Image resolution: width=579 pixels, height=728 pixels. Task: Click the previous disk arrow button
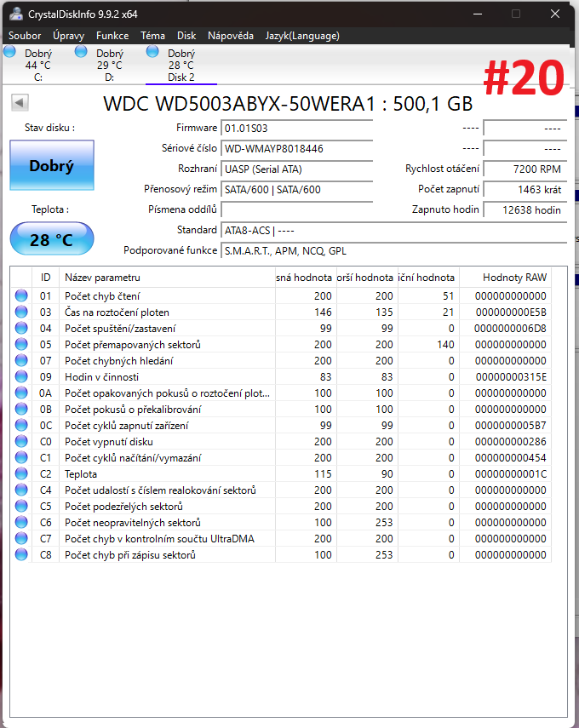20,102
